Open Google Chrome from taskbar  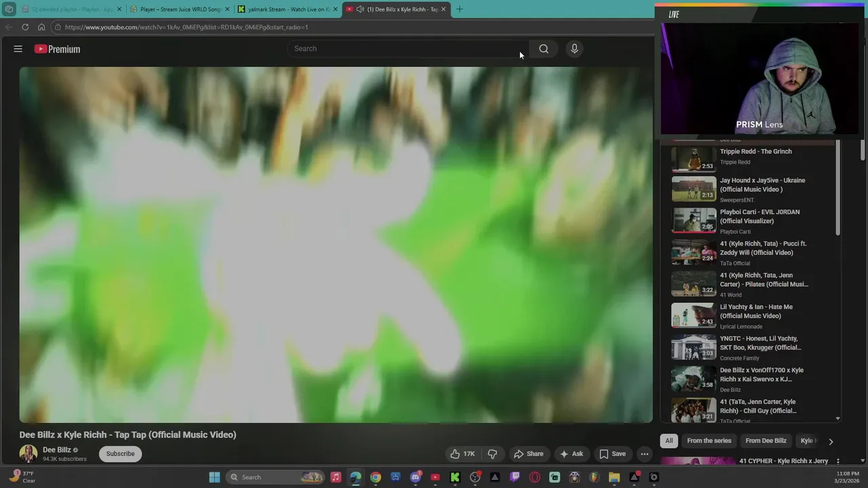(376, 477)
